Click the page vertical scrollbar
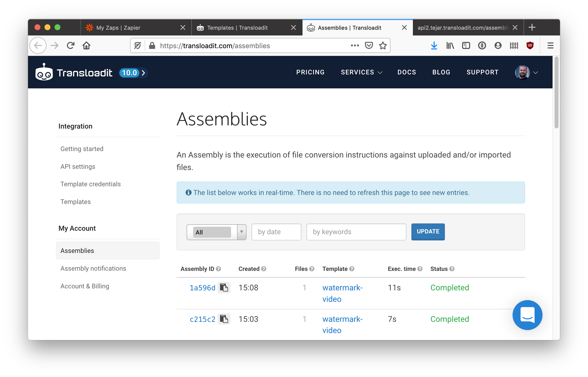 556,92
